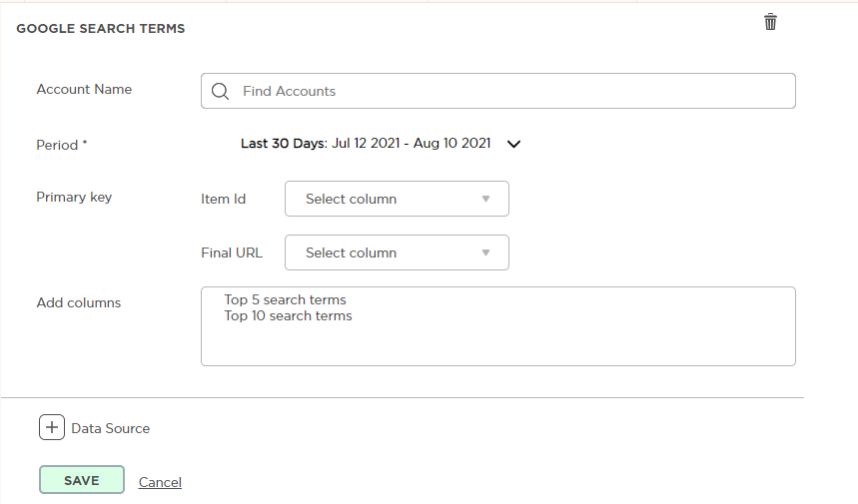Click the Google Search Terms heading
The image size is (858, 504).
pos(101,28)
